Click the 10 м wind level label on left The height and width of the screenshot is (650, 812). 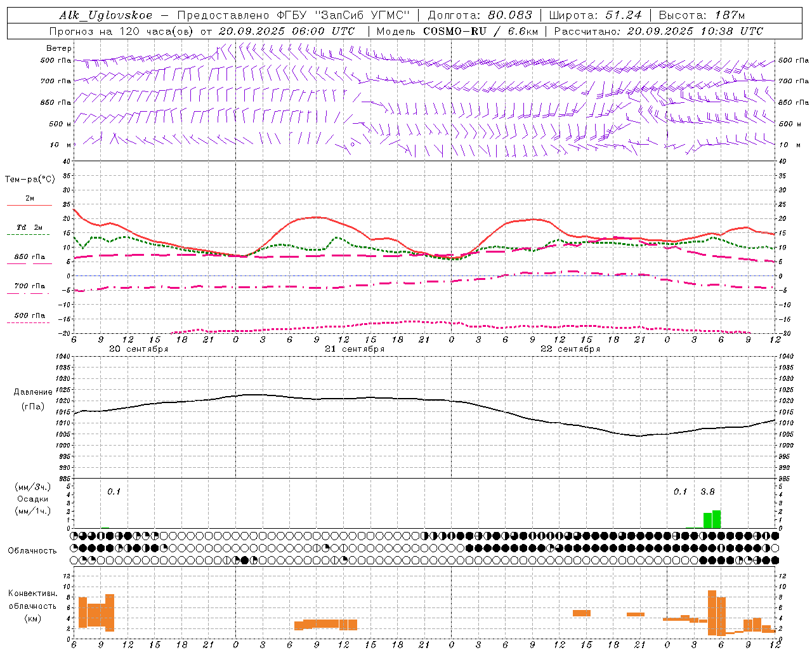pos(60,145)
